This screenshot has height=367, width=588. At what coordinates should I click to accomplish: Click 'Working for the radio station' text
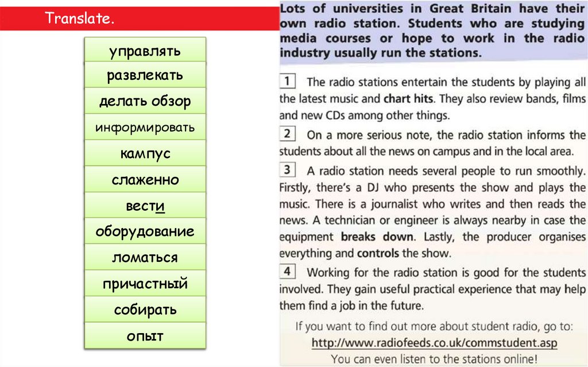382,272
